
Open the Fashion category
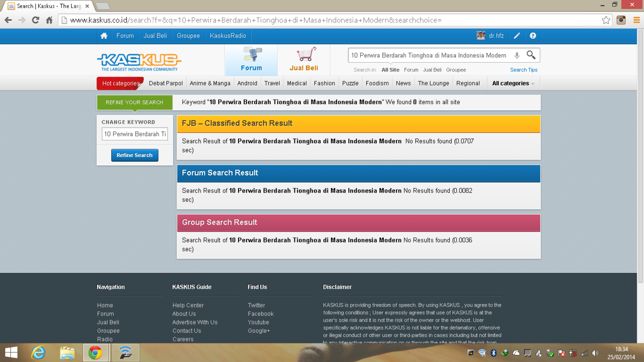coord(325,83)
